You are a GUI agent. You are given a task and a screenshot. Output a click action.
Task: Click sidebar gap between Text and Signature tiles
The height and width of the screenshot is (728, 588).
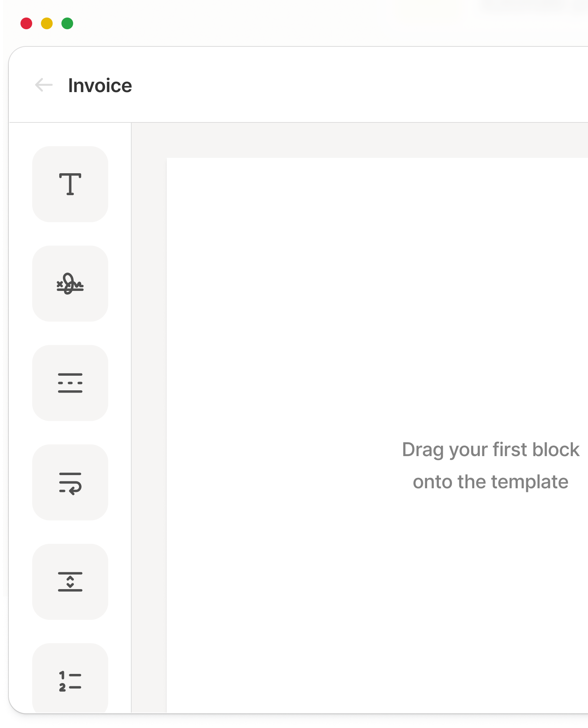pyautogui.click(x=70, y=234)
